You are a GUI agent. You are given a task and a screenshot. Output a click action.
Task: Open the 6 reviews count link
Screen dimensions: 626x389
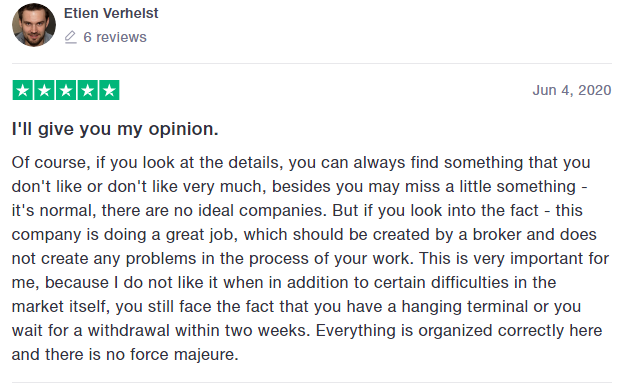tap(115, 37)
